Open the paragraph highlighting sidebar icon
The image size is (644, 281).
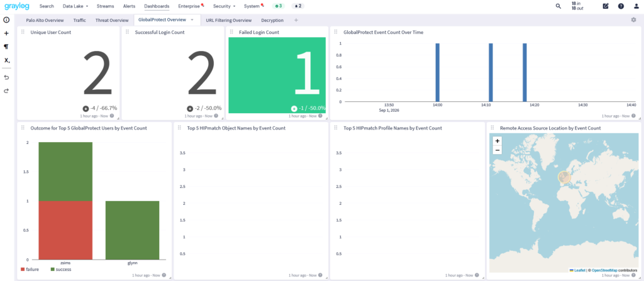pos(6,47)
